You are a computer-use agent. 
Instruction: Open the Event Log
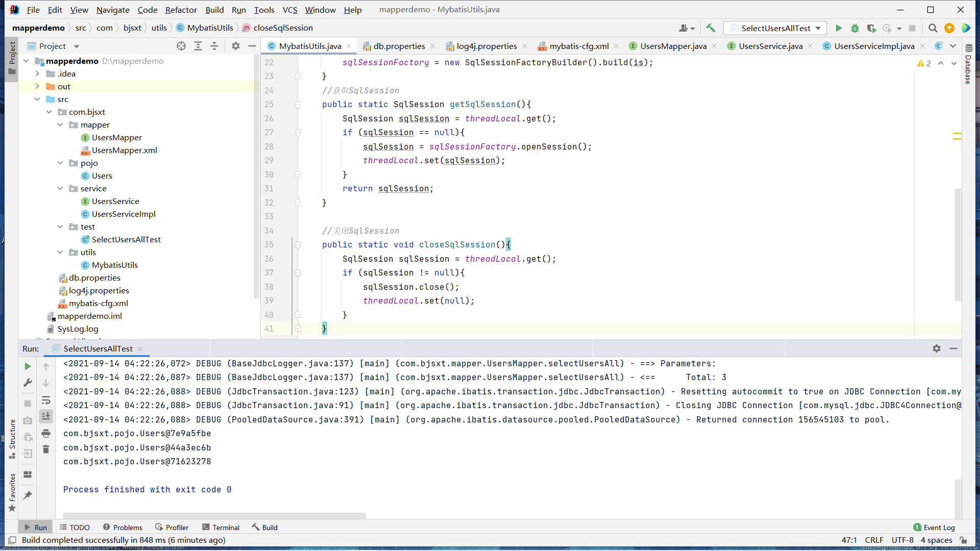click(934, 528)
